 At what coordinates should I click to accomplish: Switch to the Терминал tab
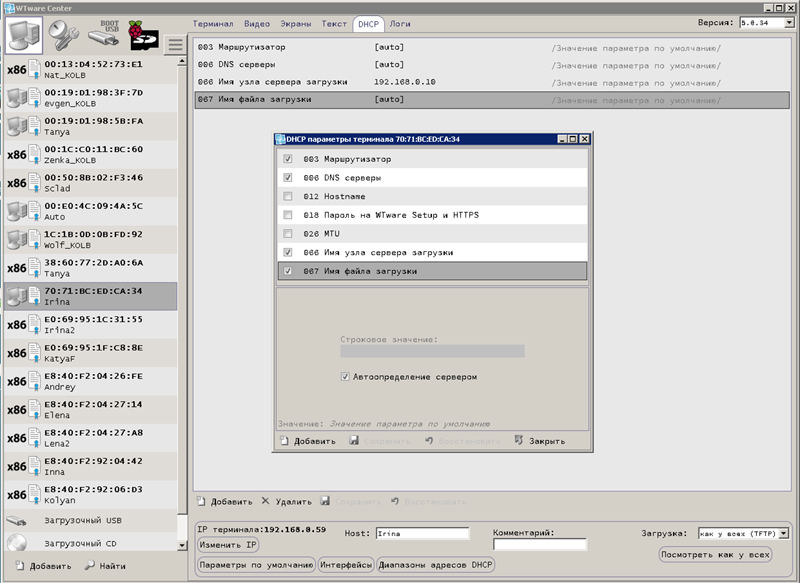pyautogui.click(x=212, y=23)
